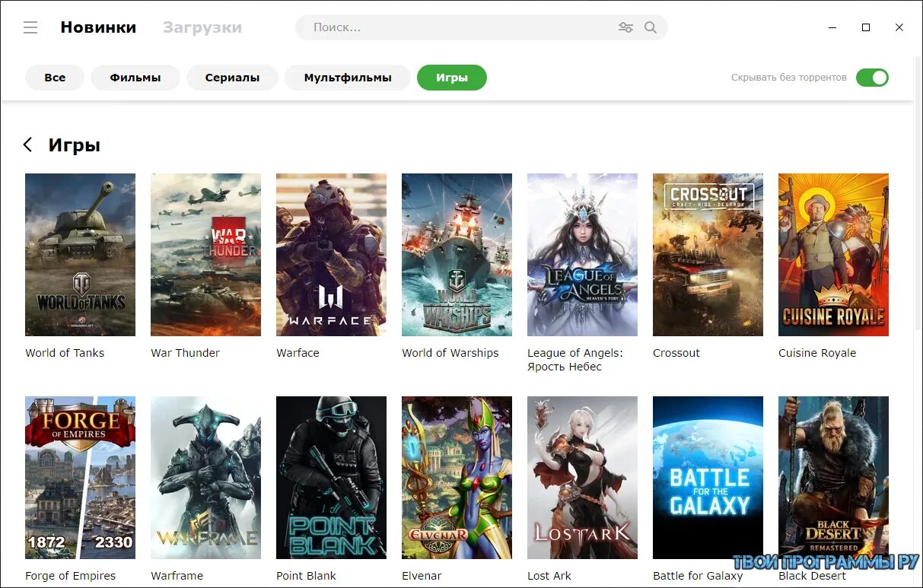This screenshot has height=588, width=923.
Task: Click the World of Tanks title text
Action: pyautogui.click(x=65, y=353)
